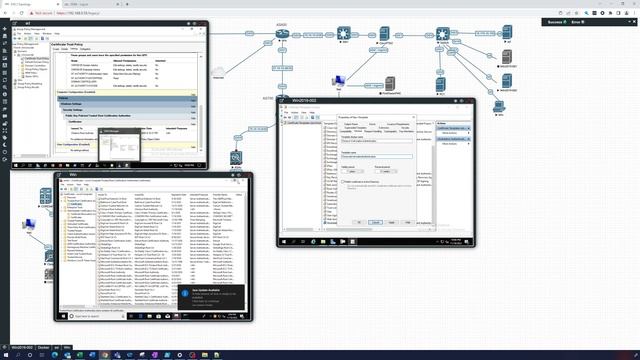Select the FirePowerFMC gray server node
The width and height of the screenshot is (640, 360).
(390, 84)
